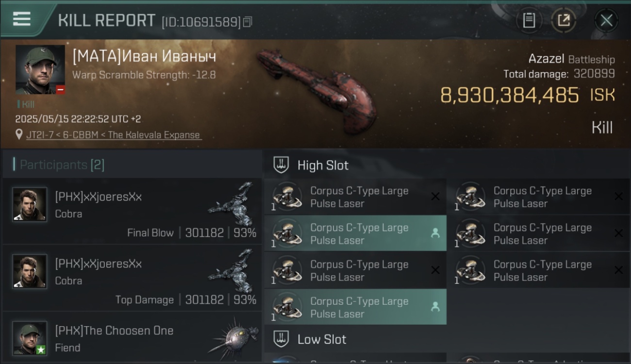631x364 pixels.
Task: Copy the kill report ID
Action: [248, 22]
